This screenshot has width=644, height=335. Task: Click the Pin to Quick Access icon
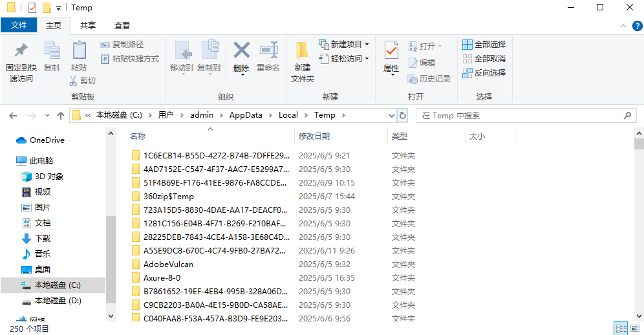(21, 50)
